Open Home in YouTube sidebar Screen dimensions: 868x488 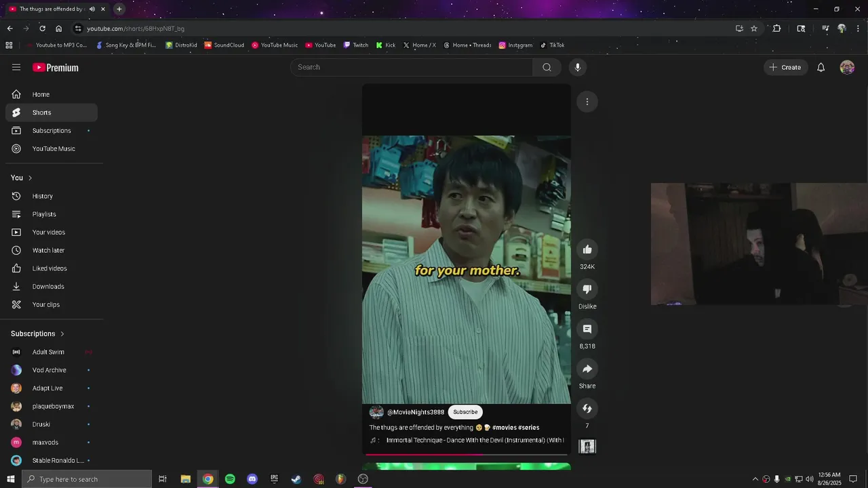tap(52, 94)
